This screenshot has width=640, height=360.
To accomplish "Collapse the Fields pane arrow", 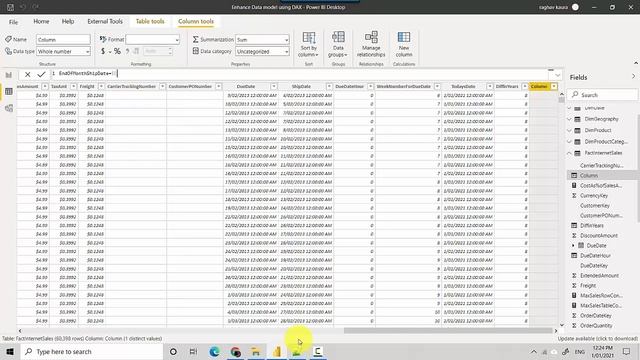I will pyautogui.click(x=633, y=77).
